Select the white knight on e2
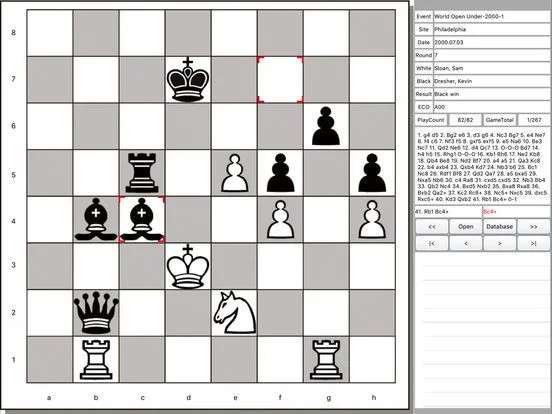This screenshot has width=552, height=414. [x=234, y=313]
